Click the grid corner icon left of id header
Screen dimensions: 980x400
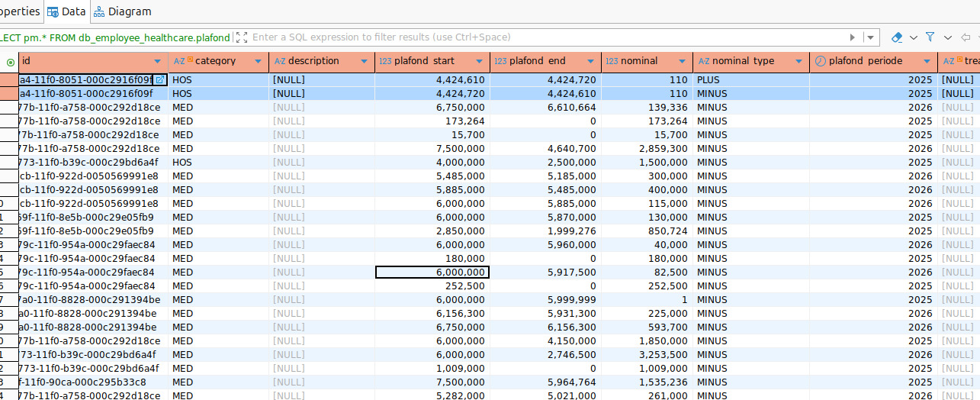click(x=10, y=62)
